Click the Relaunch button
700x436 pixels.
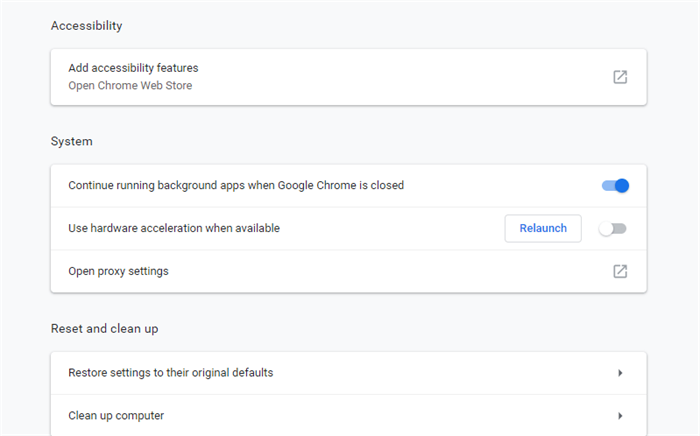(543, 228)
